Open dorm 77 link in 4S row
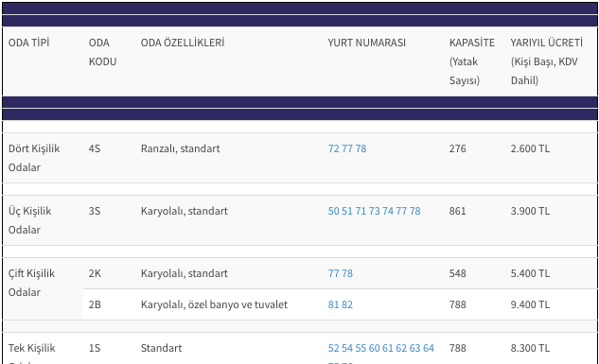This screenshot has height=364, width=599. pos(347,148)
